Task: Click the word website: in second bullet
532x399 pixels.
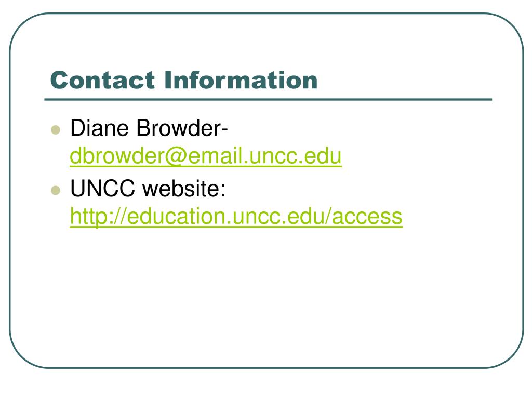Action: tap(184, 188)
